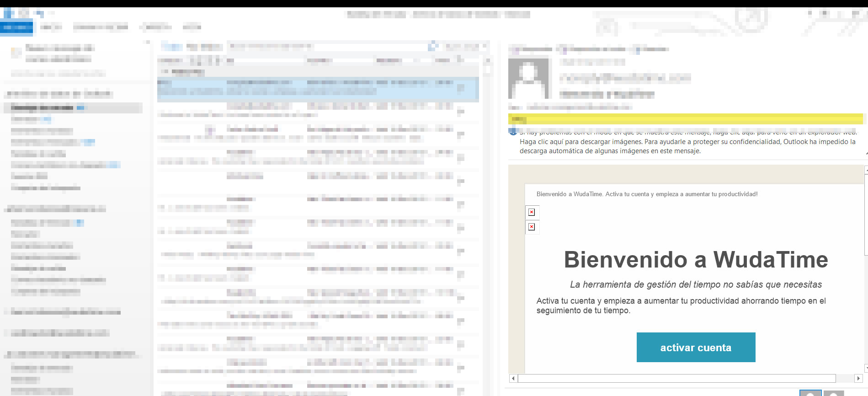Click the activar cuenta button
868x396 pixels.
pyautogui.click(x=696, y=347)
